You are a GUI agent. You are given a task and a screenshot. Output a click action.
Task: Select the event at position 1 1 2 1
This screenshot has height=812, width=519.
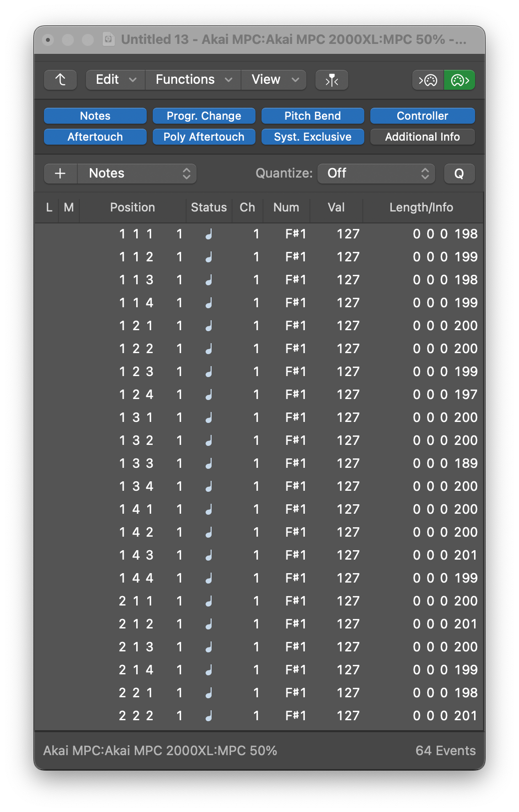coord(259,257)
